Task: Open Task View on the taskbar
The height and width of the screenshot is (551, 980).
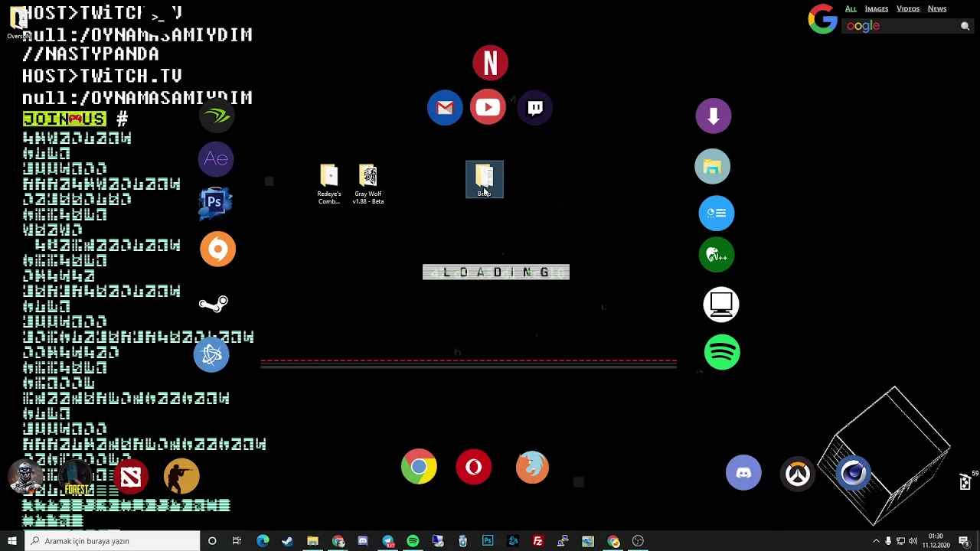Action: [x=237, y=541]
